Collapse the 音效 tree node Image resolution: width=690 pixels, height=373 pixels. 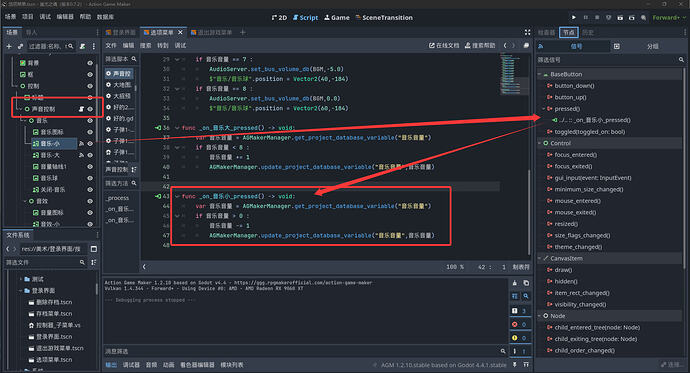pos(25,201)
